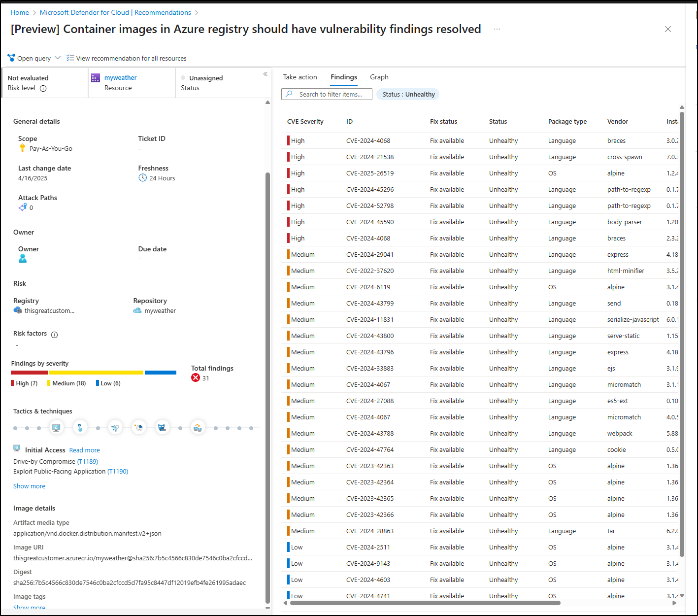Click the Status : Unhealthy filter pill

tap(408, 94)
